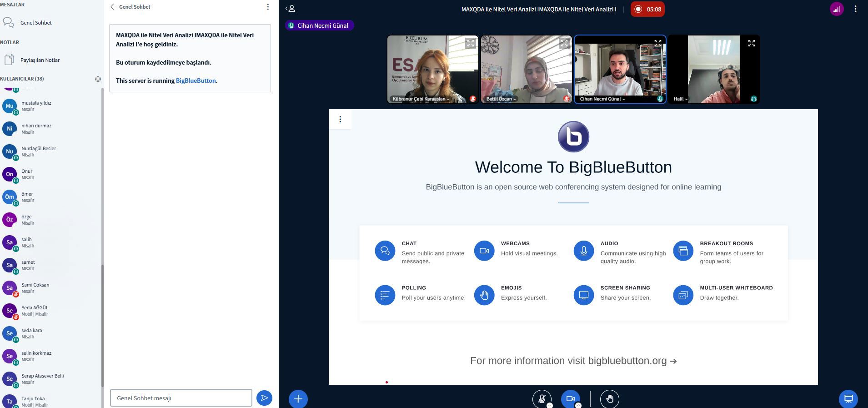Open the top-right meeting options menu

point(855,9)
